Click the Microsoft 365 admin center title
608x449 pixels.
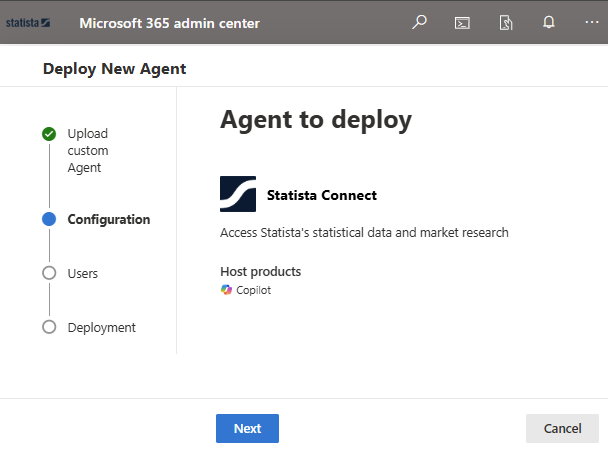point(169,23)
